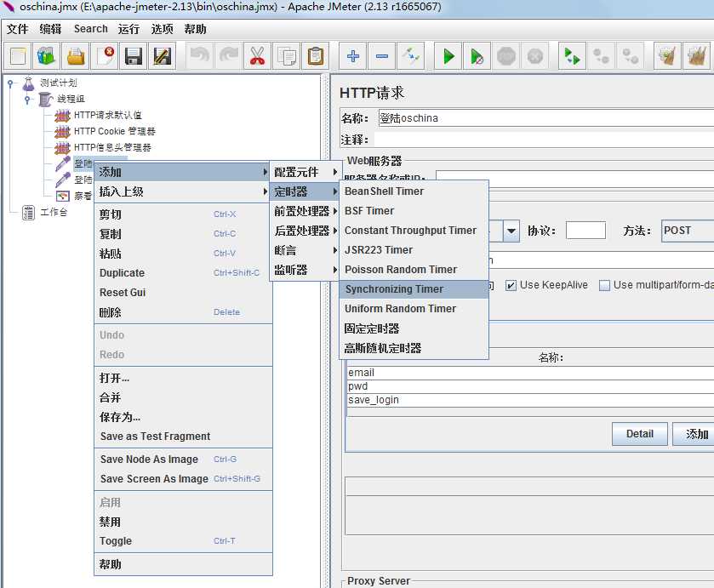Image resolution: width=714 pixels, height=588 pixels.
Task: Click Duplicate in the context menu
Action: coord(183,273)
